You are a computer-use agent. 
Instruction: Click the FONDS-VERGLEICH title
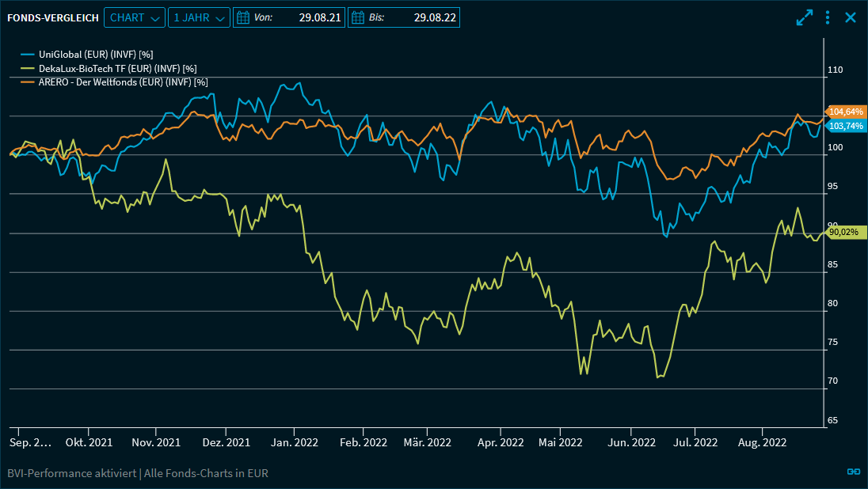52,17
